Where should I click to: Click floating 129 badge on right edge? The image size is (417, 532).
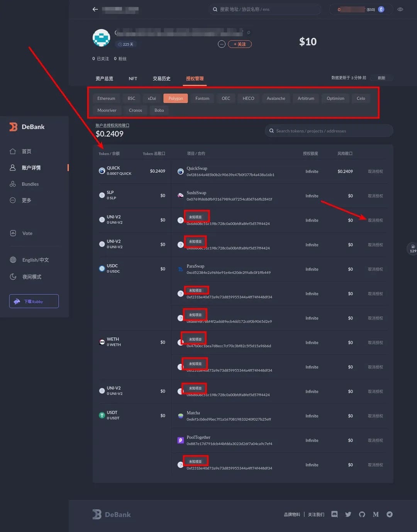[x=412, y=248]
